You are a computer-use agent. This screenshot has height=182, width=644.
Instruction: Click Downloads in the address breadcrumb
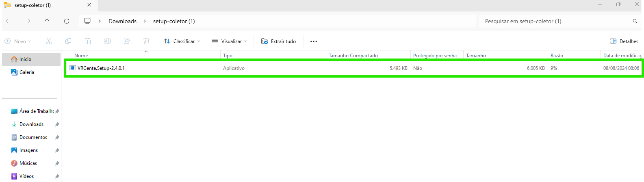click(122, 21)
